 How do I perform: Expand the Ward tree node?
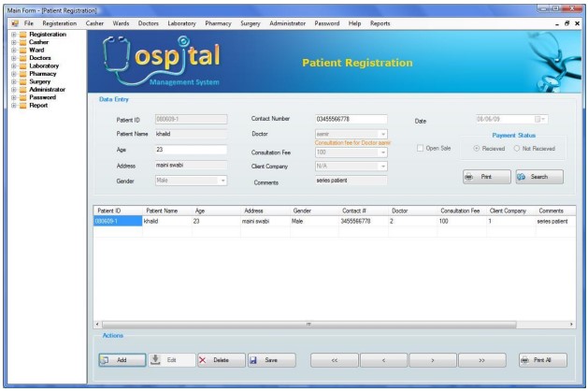tap(13, 51)
